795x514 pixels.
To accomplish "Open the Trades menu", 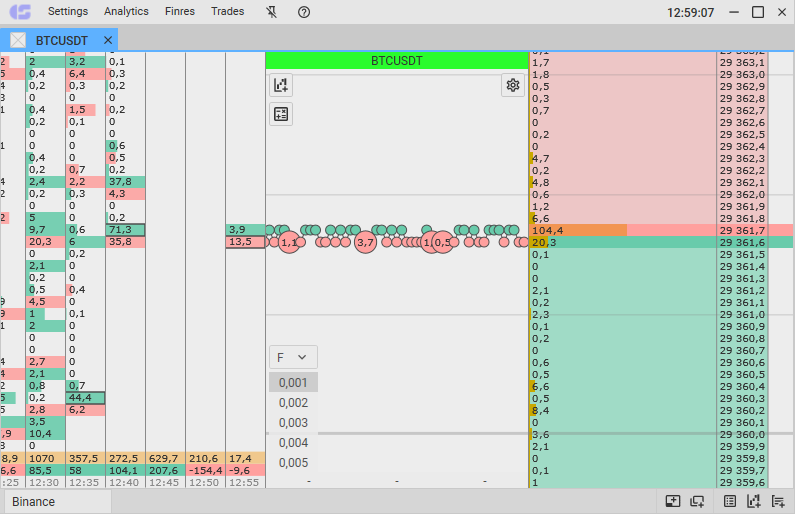I will pyautogui.click(x=227, y=12).
